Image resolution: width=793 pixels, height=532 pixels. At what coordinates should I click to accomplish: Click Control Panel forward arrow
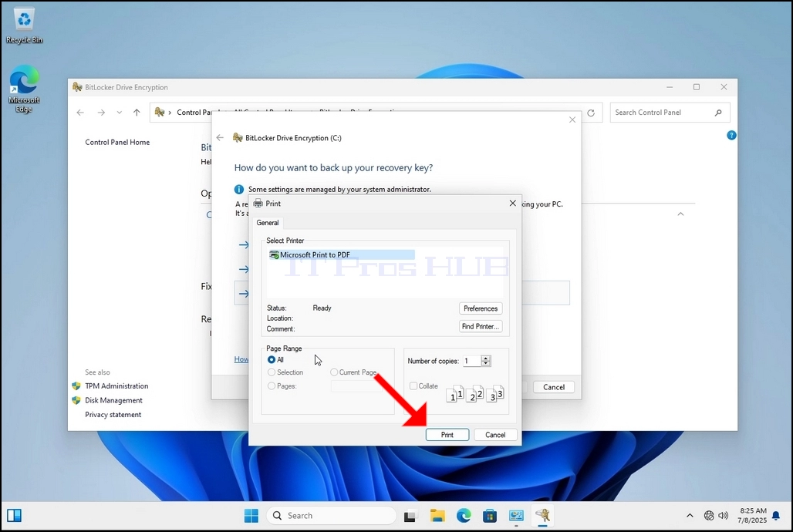coord(101,113)
